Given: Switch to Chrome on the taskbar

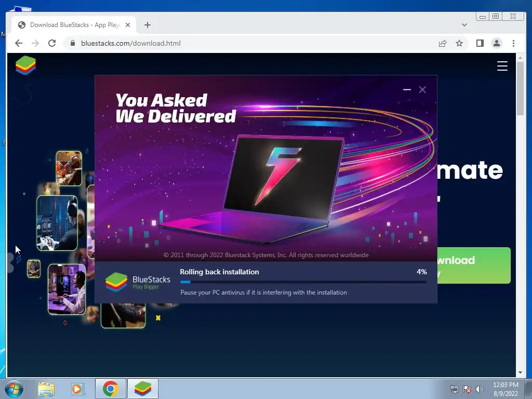Looking at the screenshot, I should tap(111, 389).
